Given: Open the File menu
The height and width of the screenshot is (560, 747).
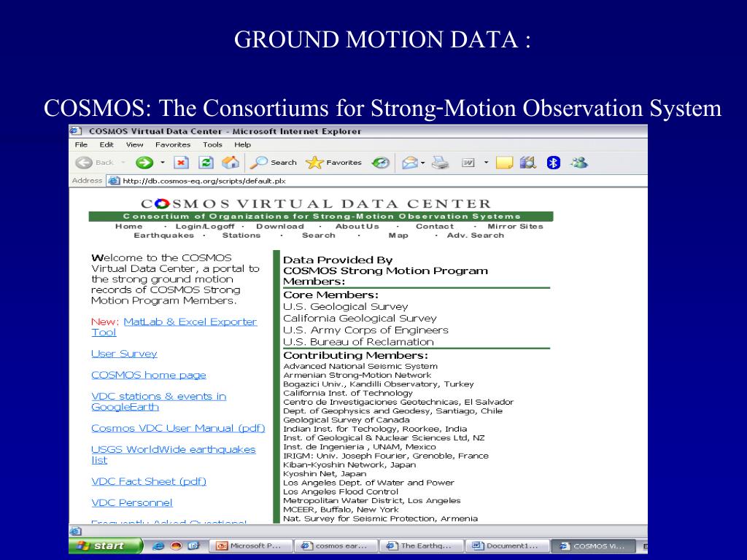Looking at the screenshot, I should (x=81, y=145).
